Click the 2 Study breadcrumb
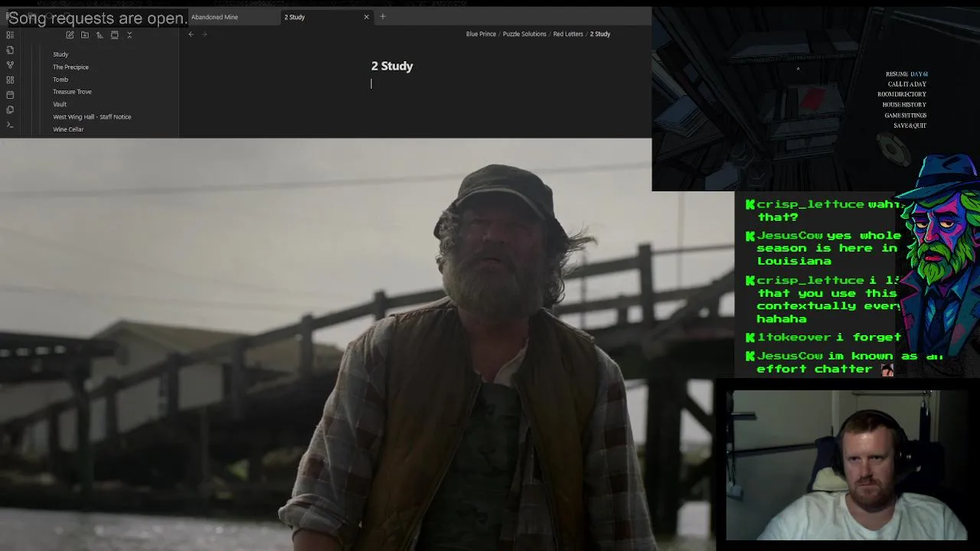The height and width of the screenshot is (551, 980). 600,34
